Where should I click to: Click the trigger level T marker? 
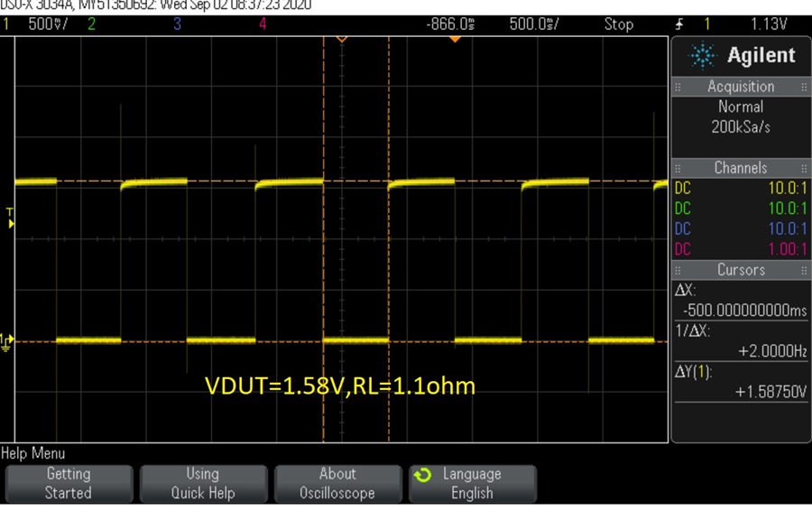10,217
